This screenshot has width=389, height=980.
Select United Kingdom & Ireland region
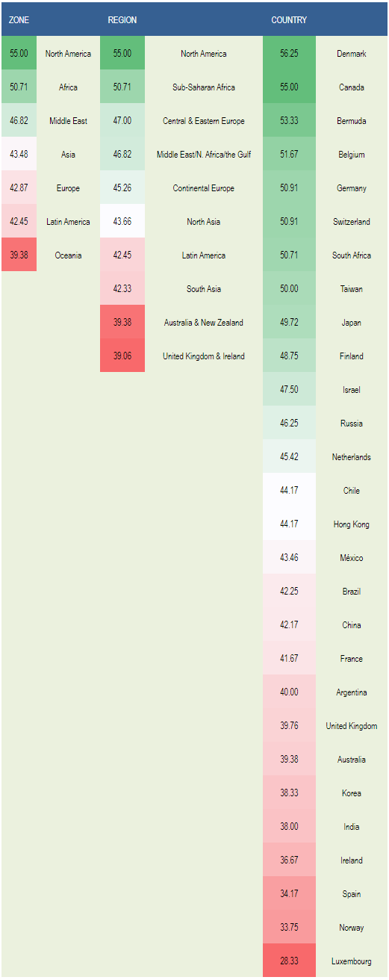click(x=204, y=356)
